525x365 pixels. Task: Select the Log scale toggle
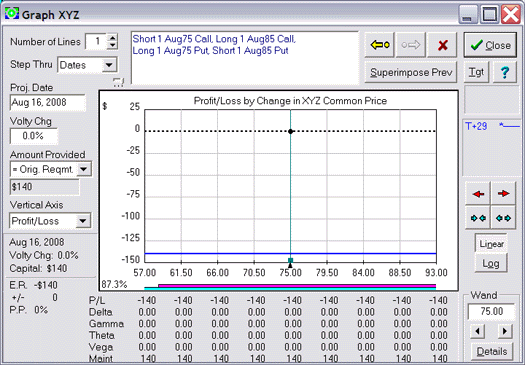point(491,263)
